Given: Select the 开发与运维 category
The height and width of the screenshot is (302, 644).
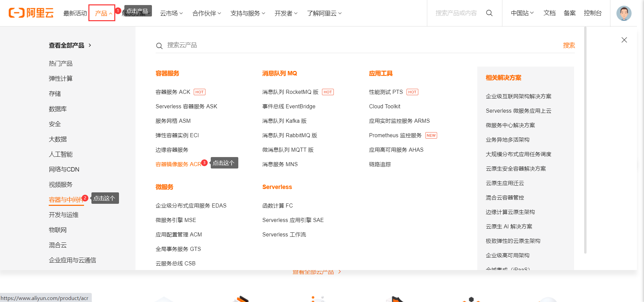Looking at the screenshot, I should (x=64, y=215).
